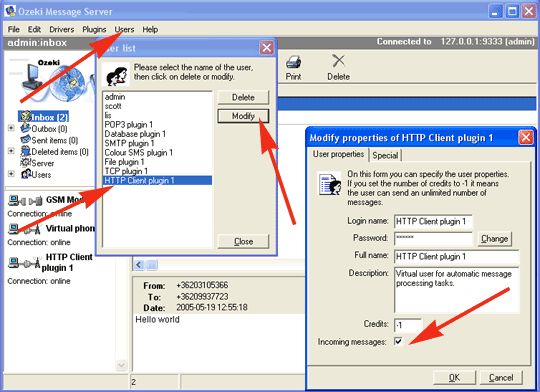Select the Deleted items folder icon
The image size is (540, 392).
coord(25,151)
